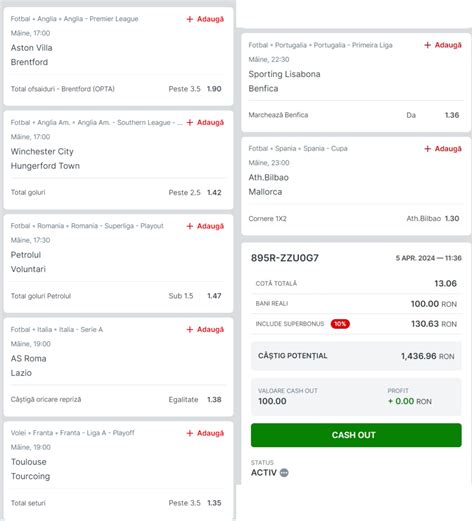The width and height of the screenshot is (474, 521).
Task: Click the plus icon on the Petrolul vs Voluntari card
Action: [190, 226]
